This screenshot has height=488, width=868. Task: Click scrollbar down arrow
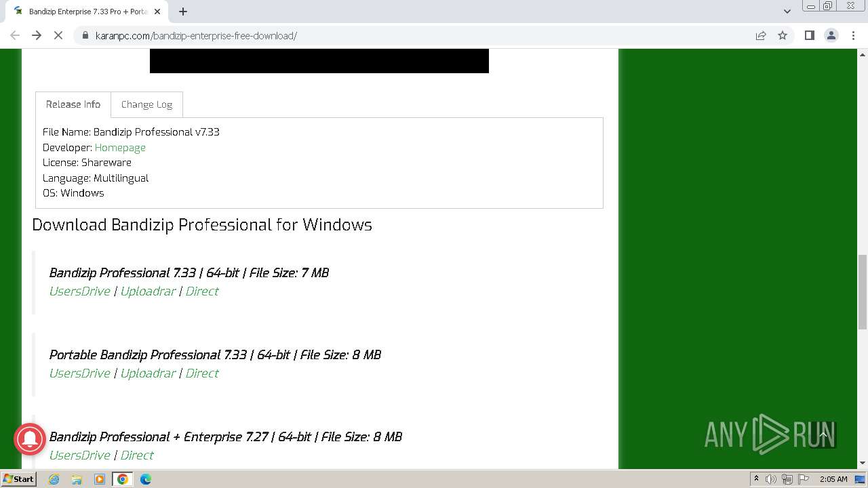(x=862, y=464)
